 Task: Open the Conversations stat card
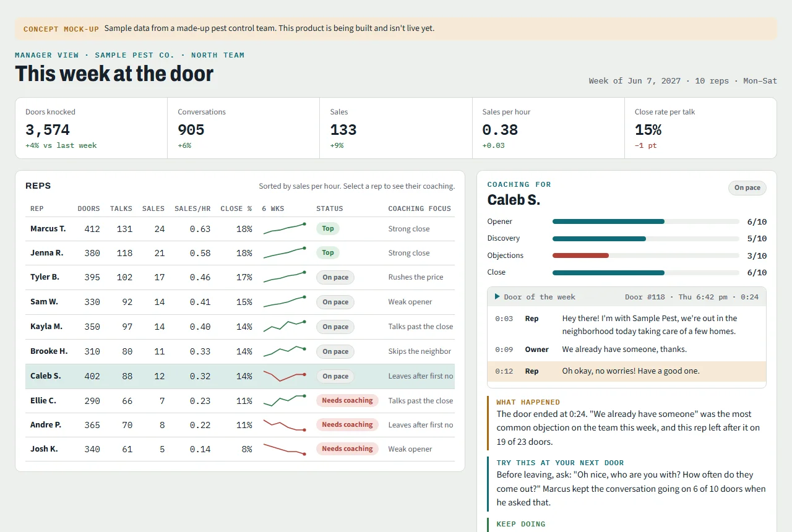pos(244,128)
